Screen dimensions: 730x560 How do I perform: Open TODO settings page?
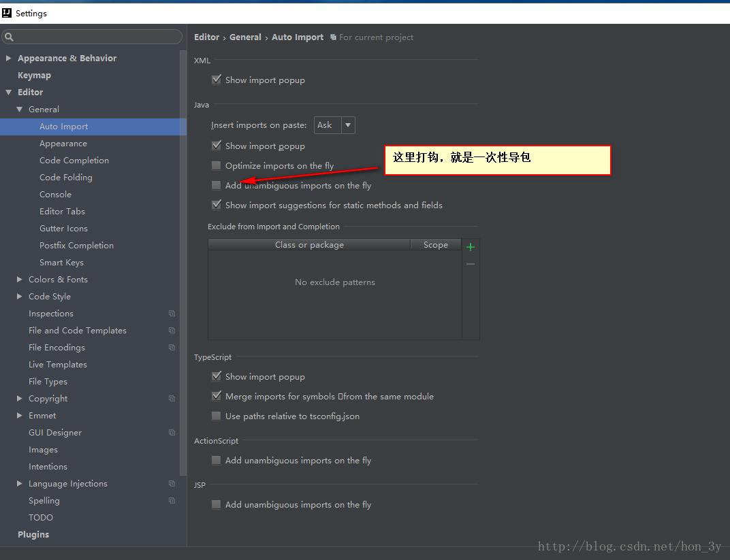(40, 518)
